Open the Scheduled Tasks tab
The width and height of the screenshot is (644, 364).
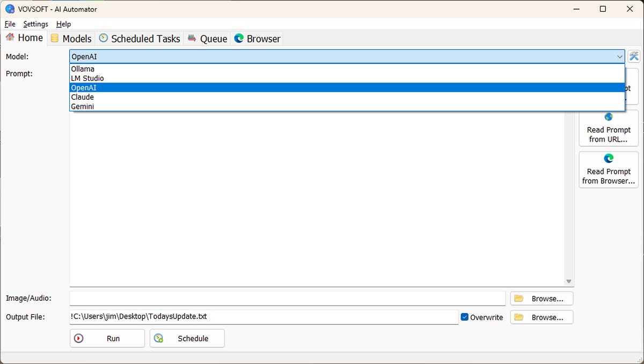[x=140, y=39]
